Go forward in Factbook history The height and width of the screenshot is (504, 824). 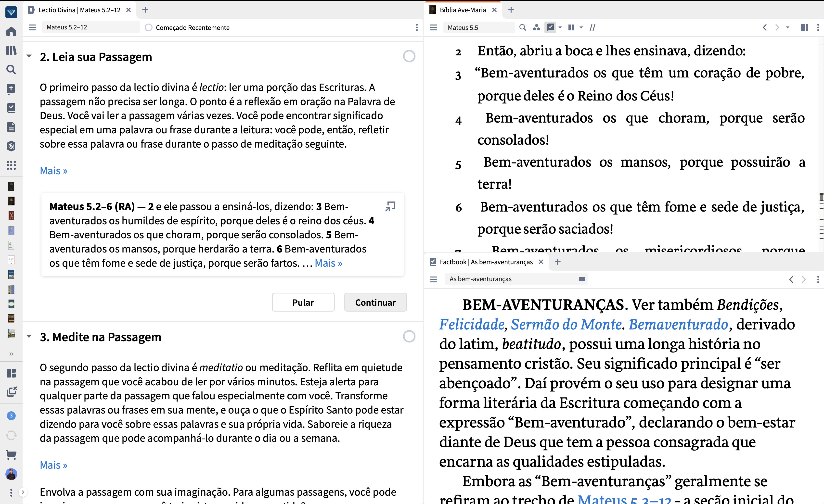[804, 279]
